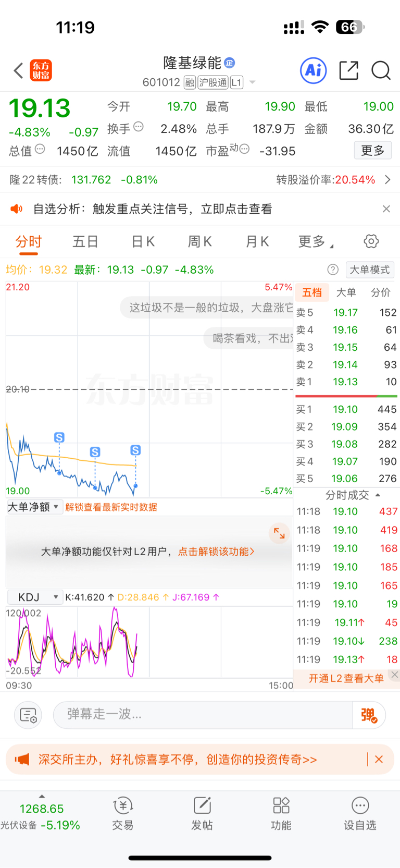400x868 pixels.
Task: Tap the 这垃圾不是一般的垃圾 comment bubble
Action: [207, 308]
